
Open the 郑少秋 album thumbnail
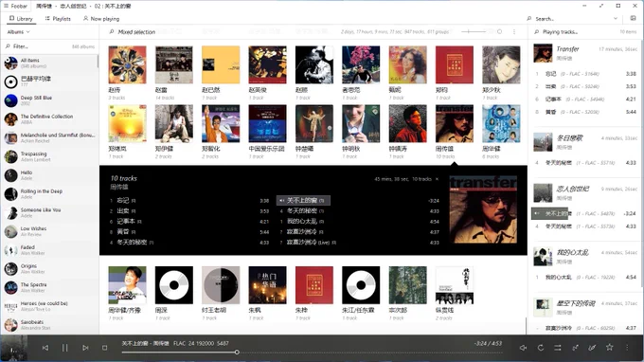pyautogui.click(x=501, y=65)
